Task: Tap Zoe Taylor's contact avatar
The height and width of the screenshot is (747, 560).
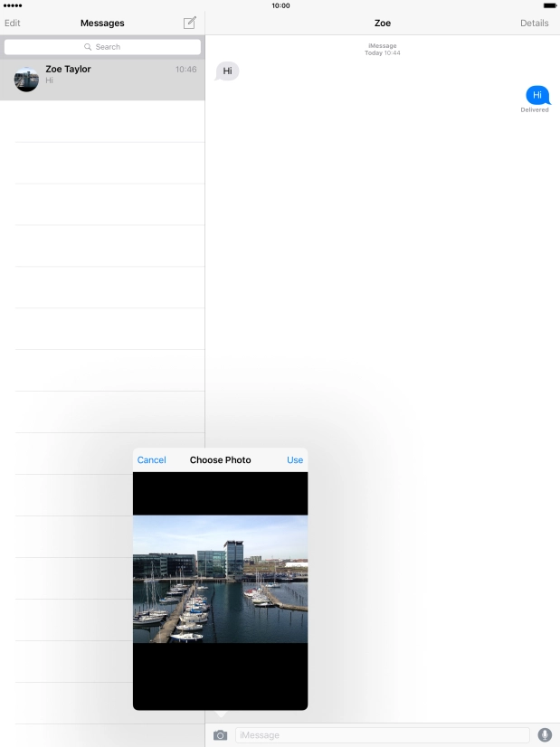Action: (x=26, y=80)
